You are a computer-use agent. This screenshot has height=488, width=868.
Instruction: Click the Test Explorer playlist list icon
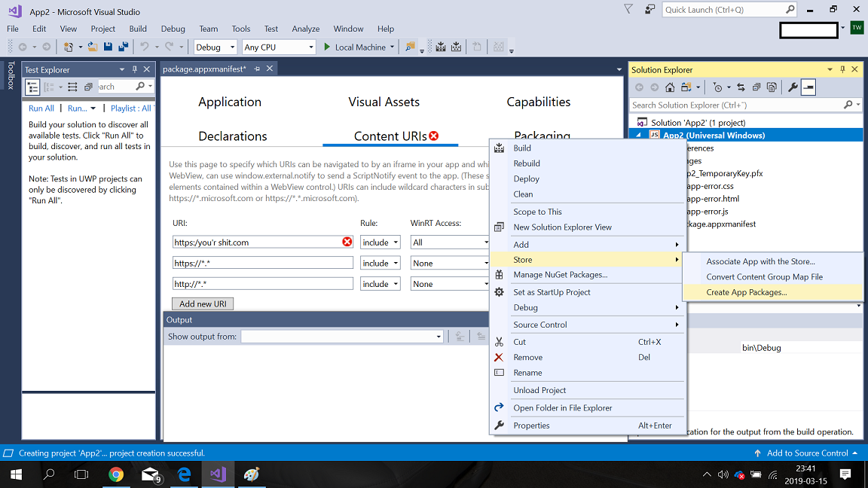(x=72, y=87)
